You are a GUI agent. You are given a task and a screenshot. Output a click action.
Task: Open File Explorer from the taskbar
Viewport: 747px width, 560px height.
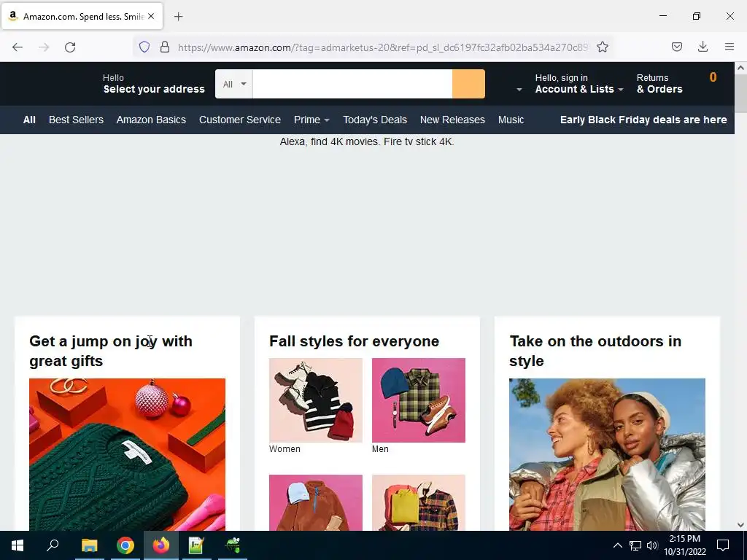(x=89, y=545)
